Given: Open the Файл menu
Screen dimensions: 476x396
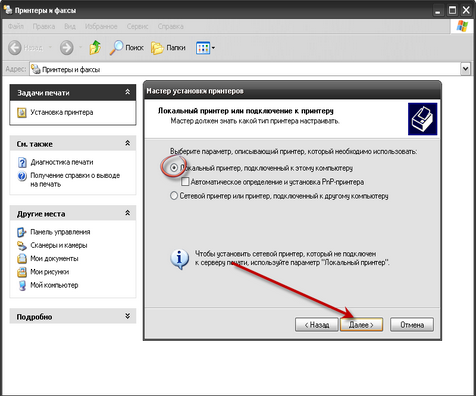Looking at the screenshot, I should (x=16, y=26).
